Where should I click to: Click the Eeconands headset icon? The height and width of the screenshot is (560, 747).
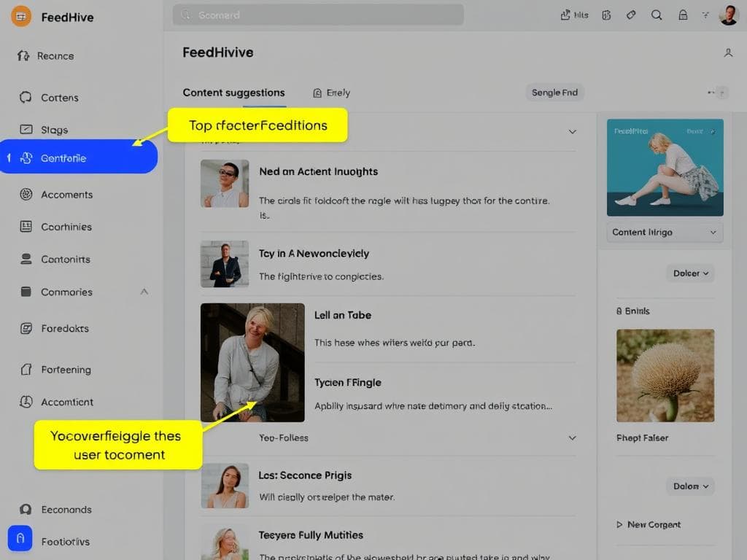coord(26,510)
